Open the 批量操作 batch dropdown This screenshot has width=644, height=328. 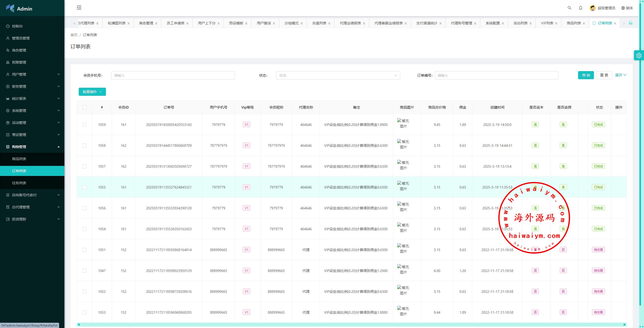92,92
